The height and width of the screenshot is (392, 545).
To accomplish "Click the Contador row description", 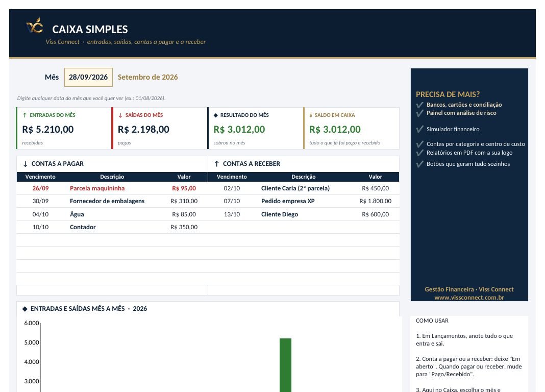I will pos(83,227).
